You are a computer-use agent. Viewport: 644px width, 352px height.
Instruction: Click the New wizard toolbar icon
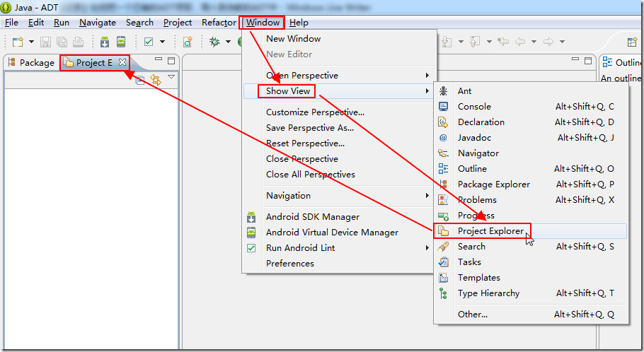tap(18, 42)
